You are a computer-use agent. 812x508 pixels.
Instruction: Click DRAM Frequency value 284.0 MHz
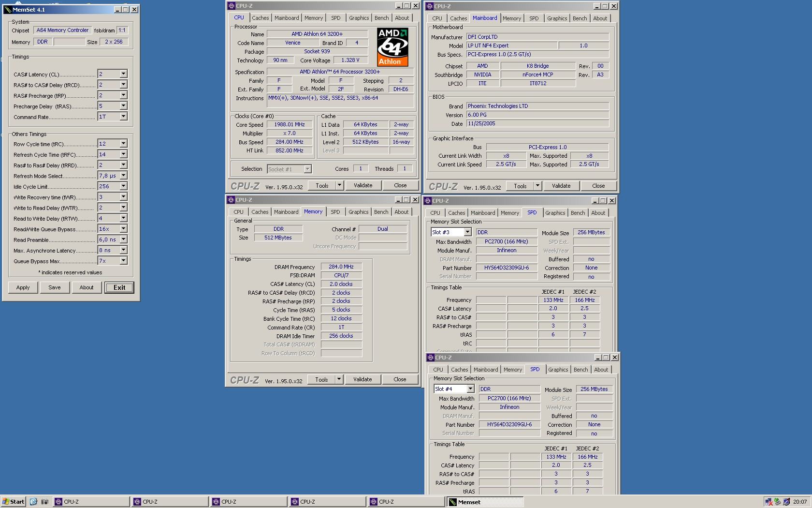[x=341, y=267]
